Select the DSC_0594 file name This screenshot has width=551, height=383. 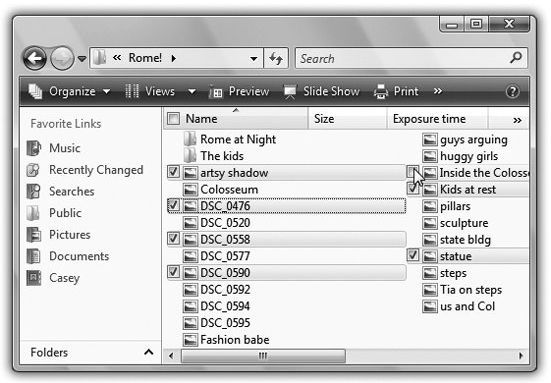coord(225,306)
